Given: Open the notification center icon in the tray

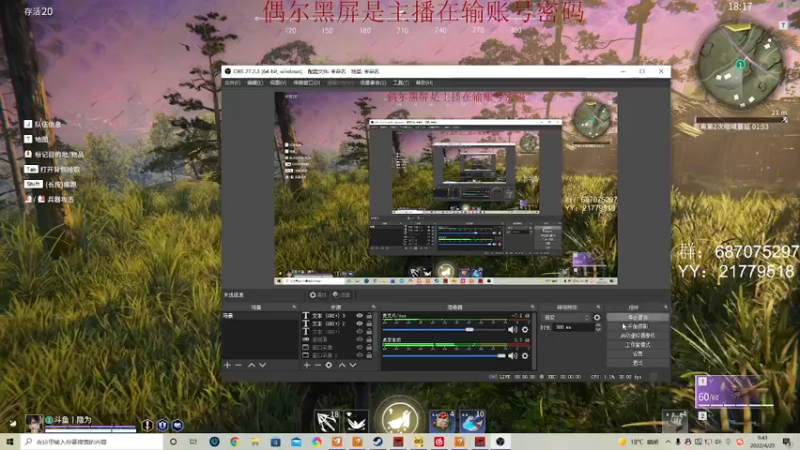Looking at the screenshot, I should (787, 441).
